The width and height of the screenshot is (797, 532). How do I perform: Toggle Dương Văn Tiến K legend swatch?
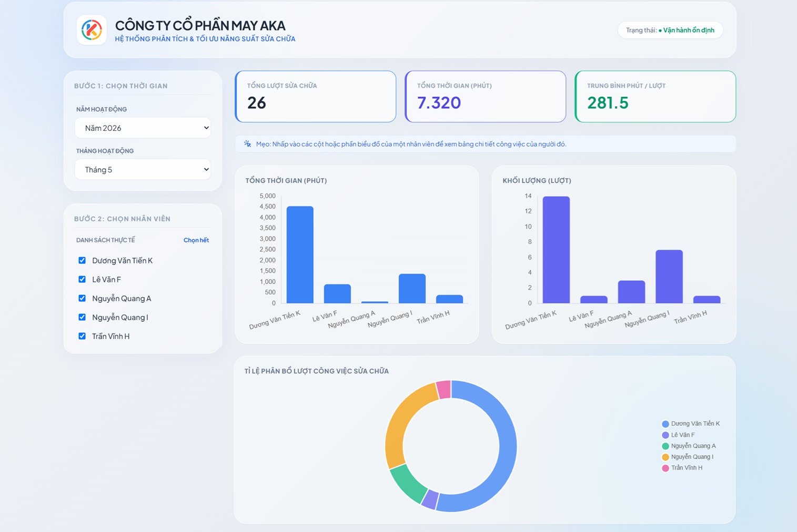pyautogui.click(x=665, y=424)
